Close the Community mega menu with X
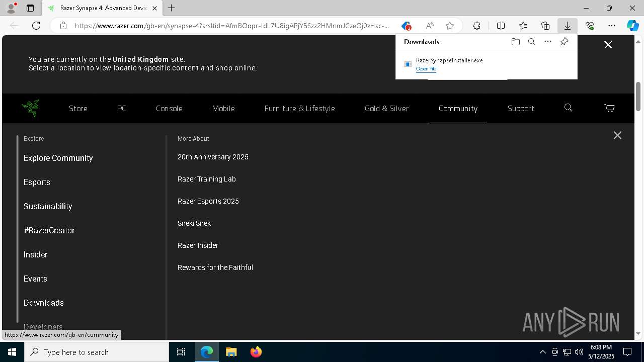The height and width of the screenshot is (362, 644). [x=617, y=135]
